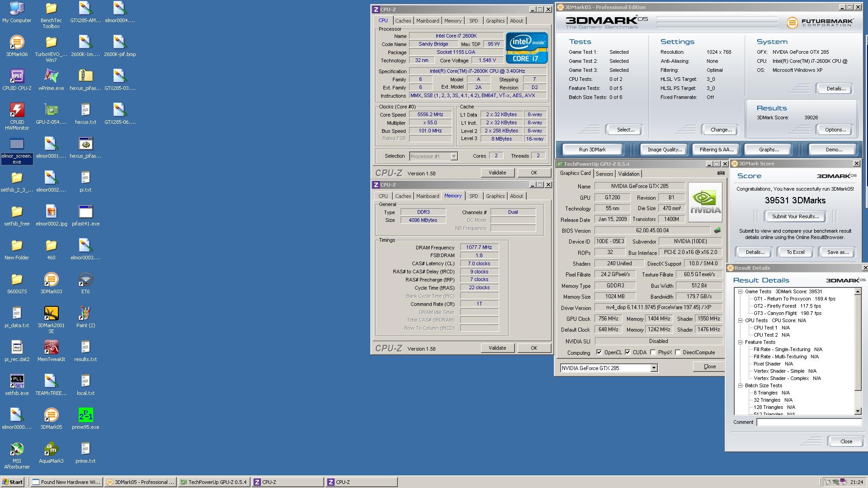Open hexus_pifast zip archive icon
Screen dimensions: 868x488
click(85, 80)
